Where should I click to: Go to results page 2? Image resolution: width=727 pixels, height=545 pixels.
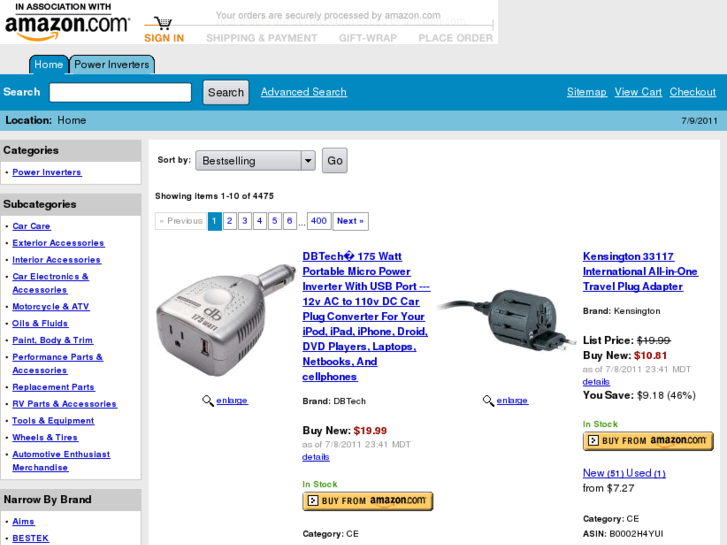230,221
